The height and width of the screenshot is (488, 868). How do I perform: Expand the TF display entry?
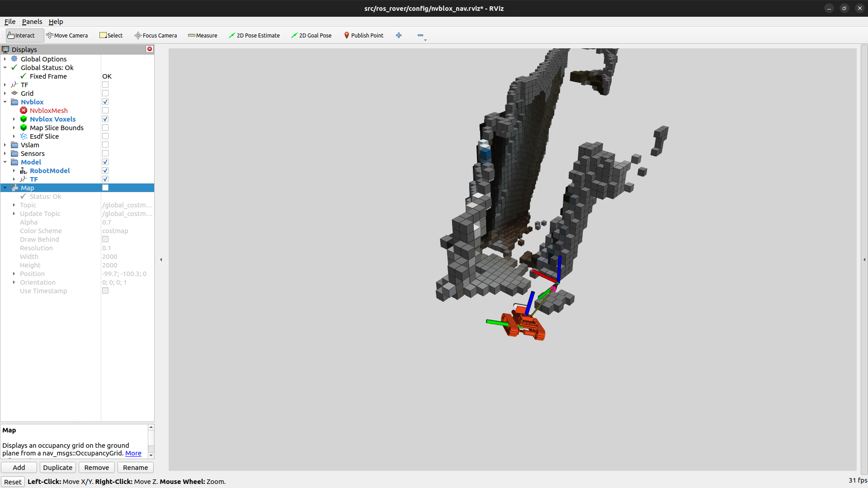pos(5,84)
